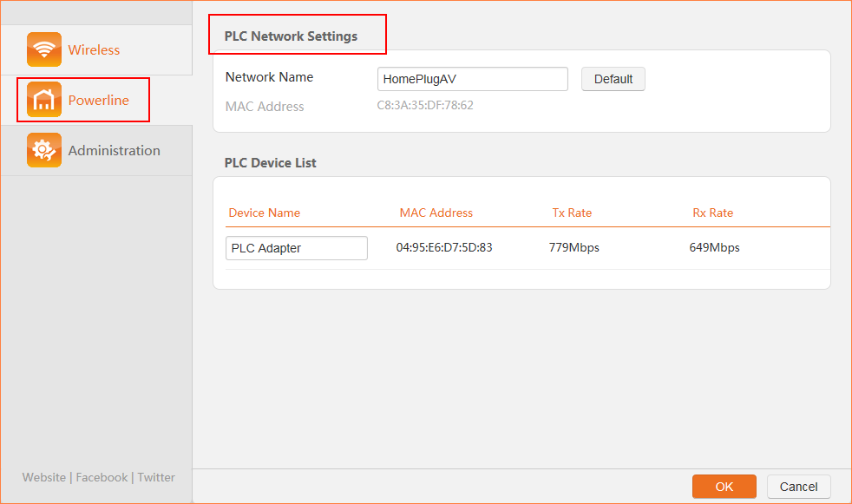Visit the Facebook link
This screenshot has width=852, height=504.
tap(102, 477)
